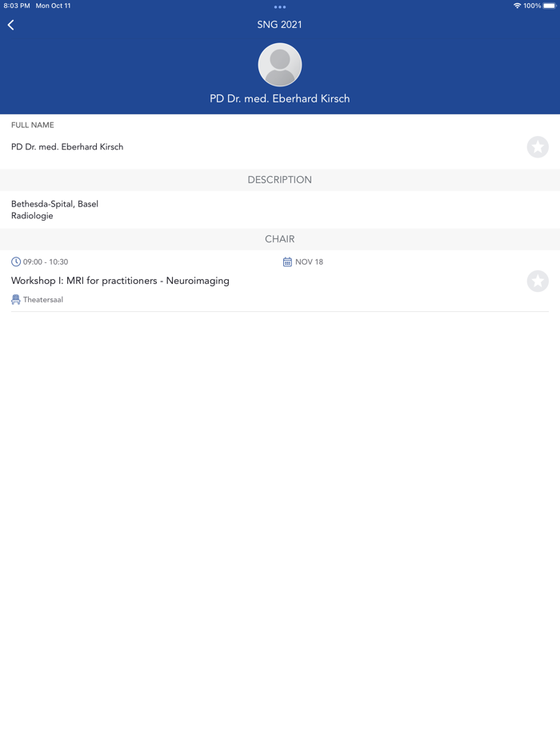Select the SNG 2021 header title
Viewport: 560px width, 747px height.
280,25
